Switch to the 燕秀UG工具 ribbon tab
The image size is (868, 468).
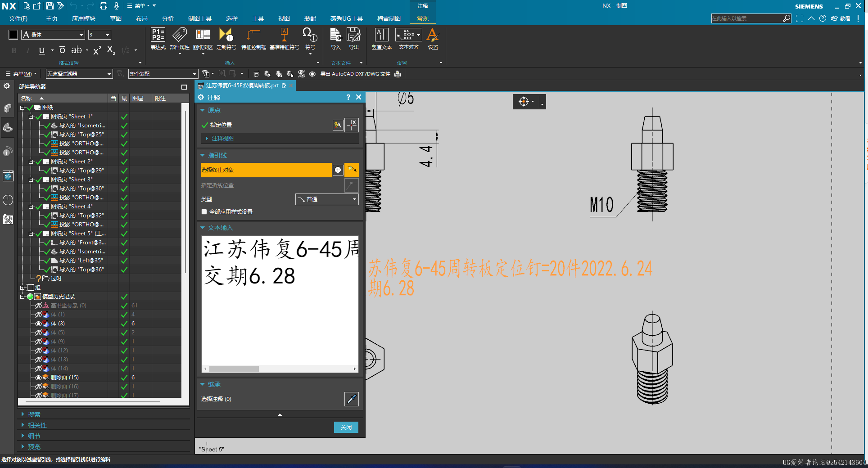point(347,18)
